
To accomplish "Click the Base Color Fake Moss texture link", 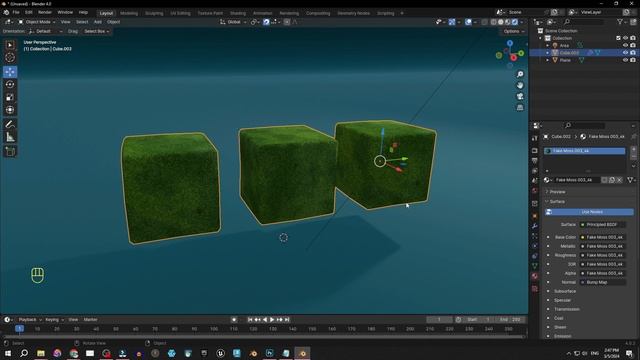I will pyautogui.click(x=602, y=237).
